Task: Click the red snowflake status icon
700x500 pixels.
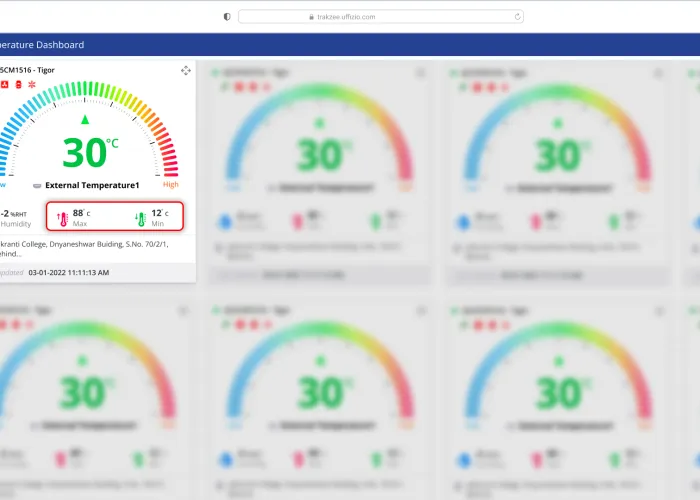Action: [31, 85]
